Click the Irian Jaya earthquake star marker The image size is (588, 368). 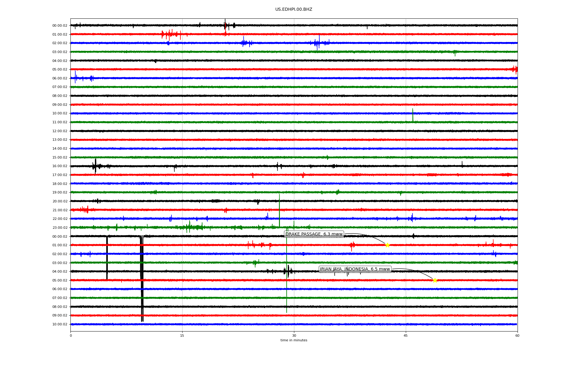tap(435, 280)
